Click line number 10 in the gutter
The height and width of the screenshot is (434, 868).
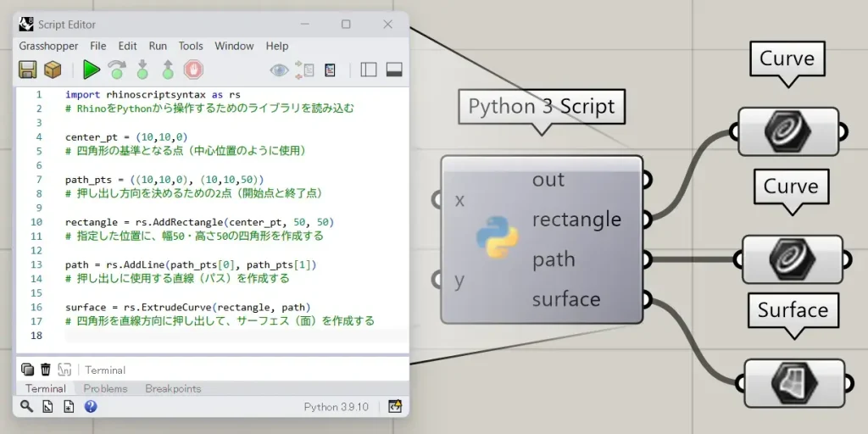click(36, 222)
